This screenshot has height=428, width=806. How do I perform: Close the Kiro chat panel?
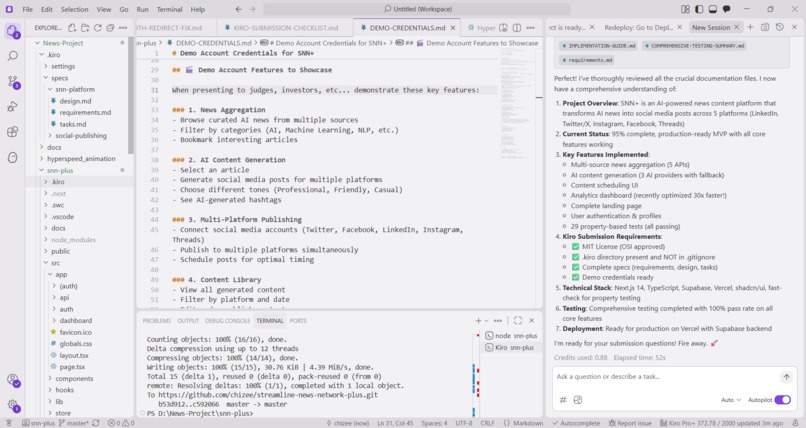[x=795, y=27]
